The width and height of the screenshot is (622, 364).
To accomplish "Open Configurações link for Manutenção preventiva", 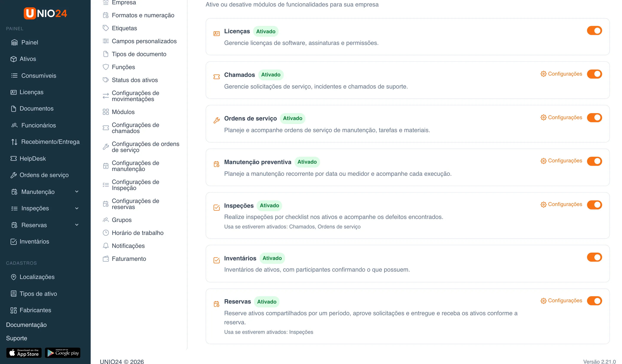I will pyautogui.click(x=561, y=161).
